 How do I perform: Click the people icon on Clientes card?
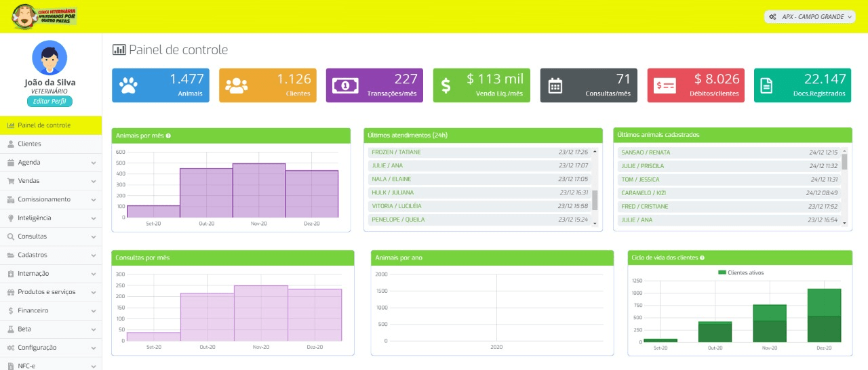tap(236, 85)
